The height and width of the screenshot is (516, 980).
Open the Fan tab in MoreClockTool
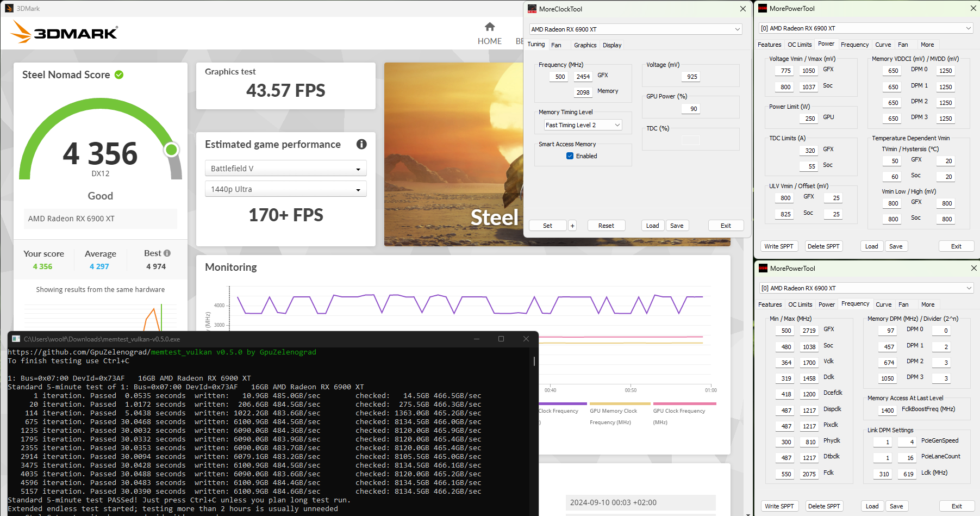coord(556,45)
